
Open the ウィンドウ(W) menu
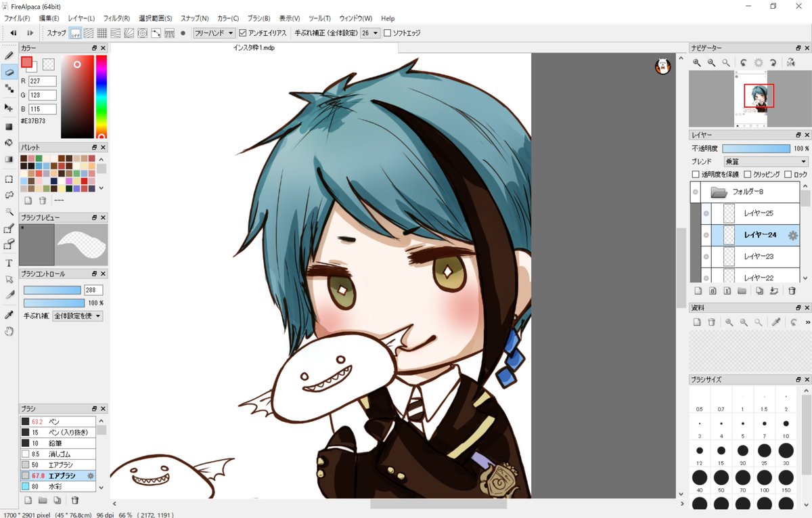[356, 18]
